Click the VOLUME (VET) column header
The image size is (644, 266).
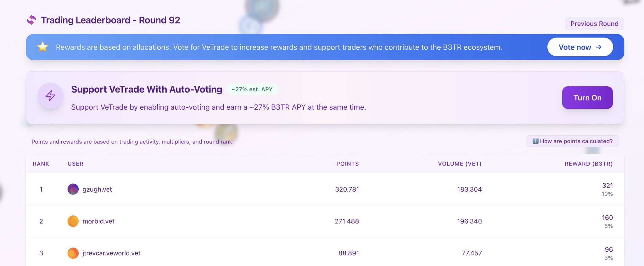(x=460, y=164)
